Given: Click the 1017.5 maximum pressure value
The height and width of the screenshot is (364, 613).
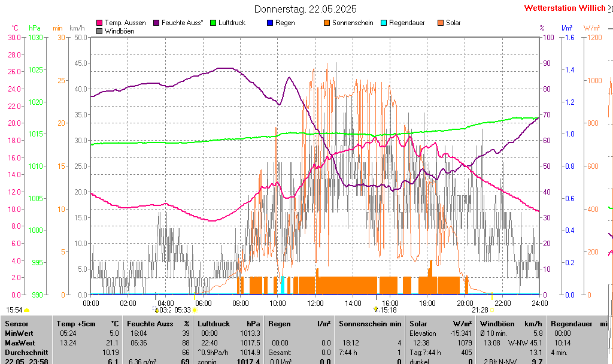Looking at the screenshot, I should coord(250,343).
